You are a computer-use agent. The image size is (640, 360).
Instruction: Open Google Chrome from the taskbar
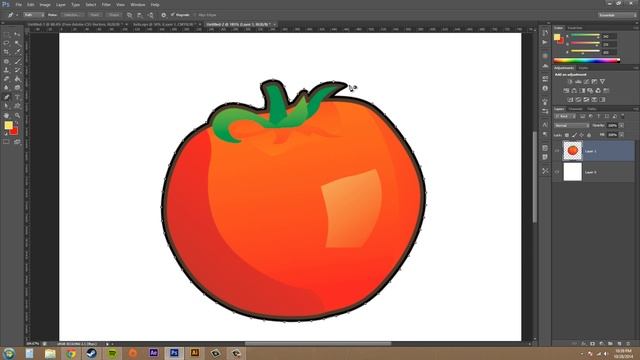point(71,353)
